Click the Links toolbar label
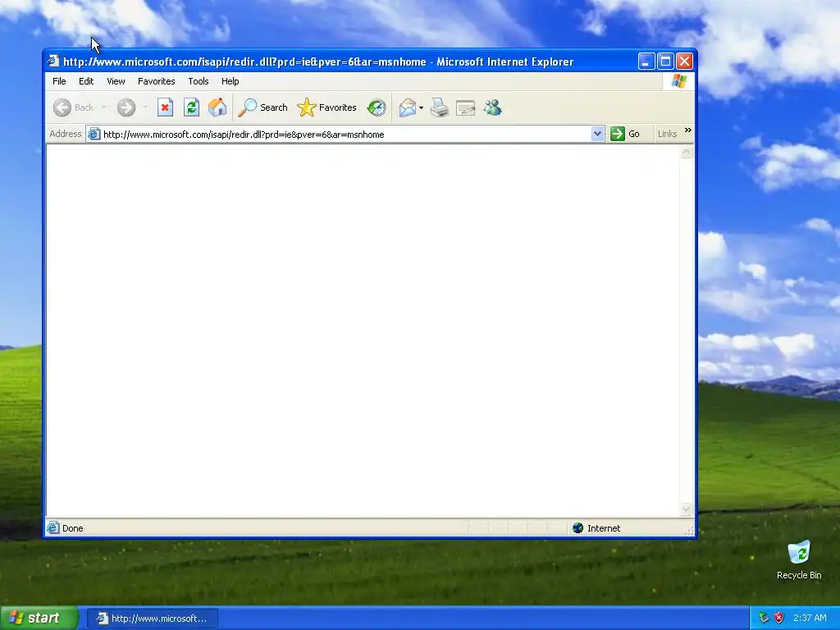This screenshot has height=630, width=840. coord(667,134)
